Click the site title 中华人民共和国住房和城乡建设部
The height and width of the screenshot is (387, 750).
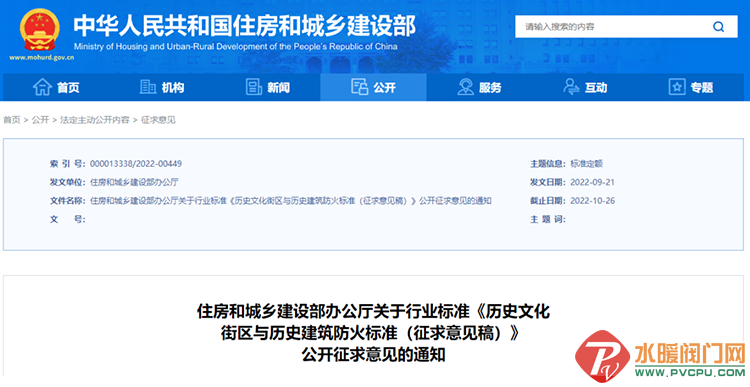pyautogui.click(x=244, y=26)
